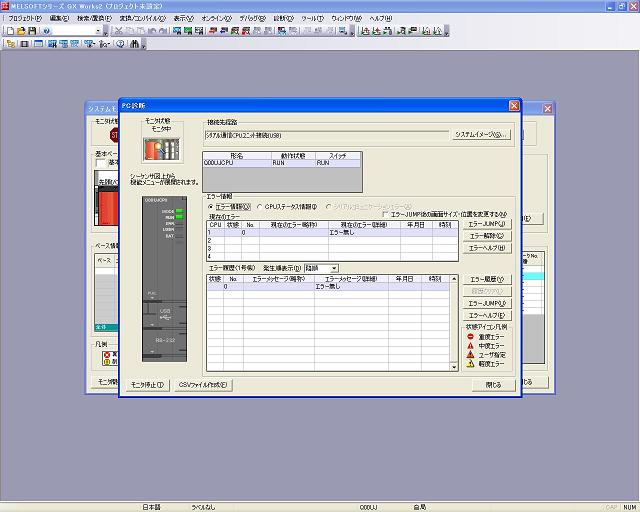Click the last icon in top toolbar row

point(437,31)
